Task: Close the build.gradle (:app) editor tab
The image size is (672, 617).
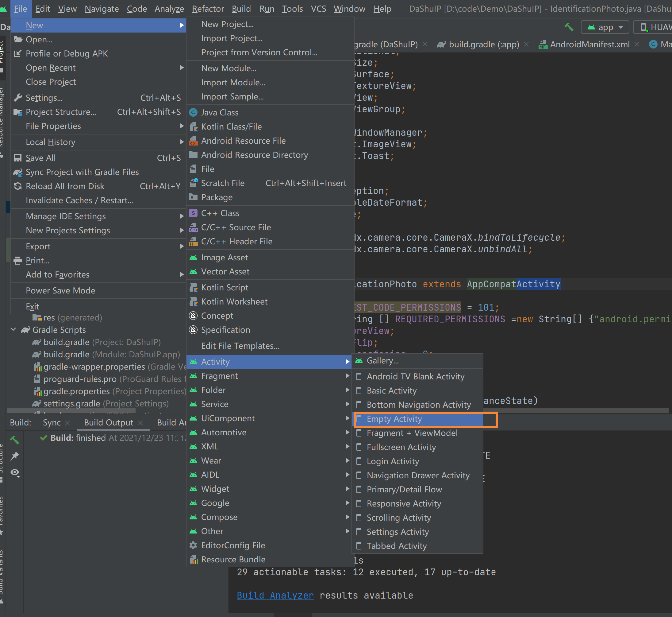Action: [526, 45]
